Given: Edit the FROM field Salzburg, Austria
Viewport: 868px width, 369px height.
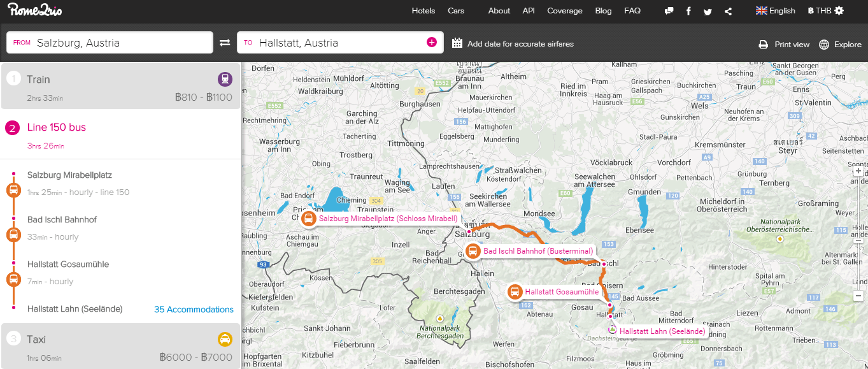Looking at the screenshot, I should pos(121,43).
